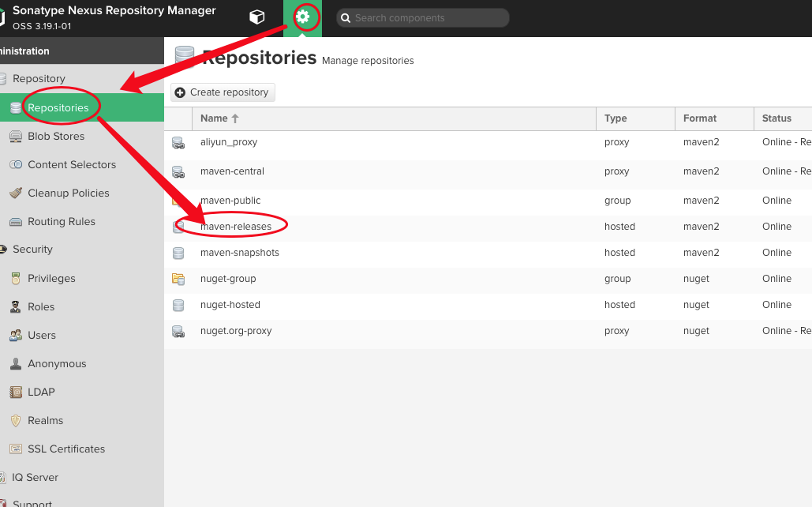812x507 pixels.
Task: Sort by the Status column header
Action: [x=783, y=118]
